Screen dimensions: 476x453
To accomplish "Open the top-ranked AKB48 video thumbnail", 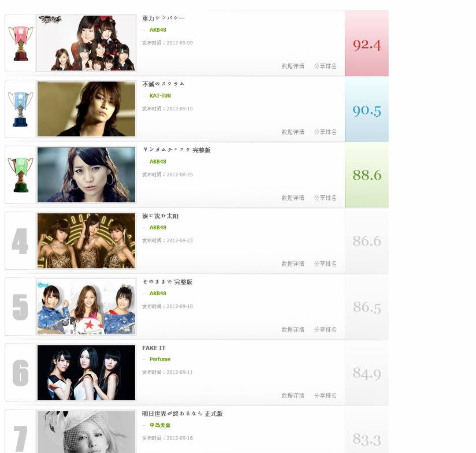I will [86, 43].
